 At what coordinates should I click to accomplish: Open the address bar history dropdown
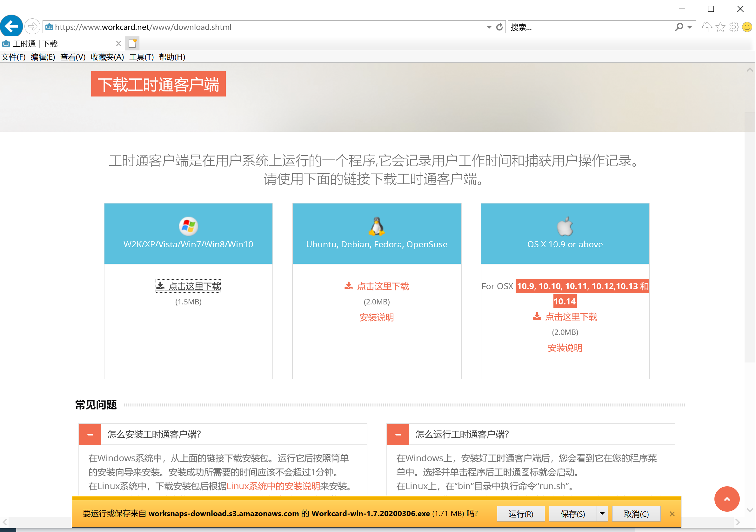[489, 27]
